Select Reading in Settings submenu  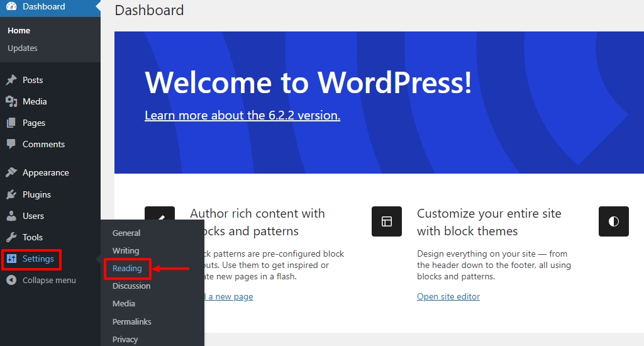pyautogui.click(x=127, y=268)
